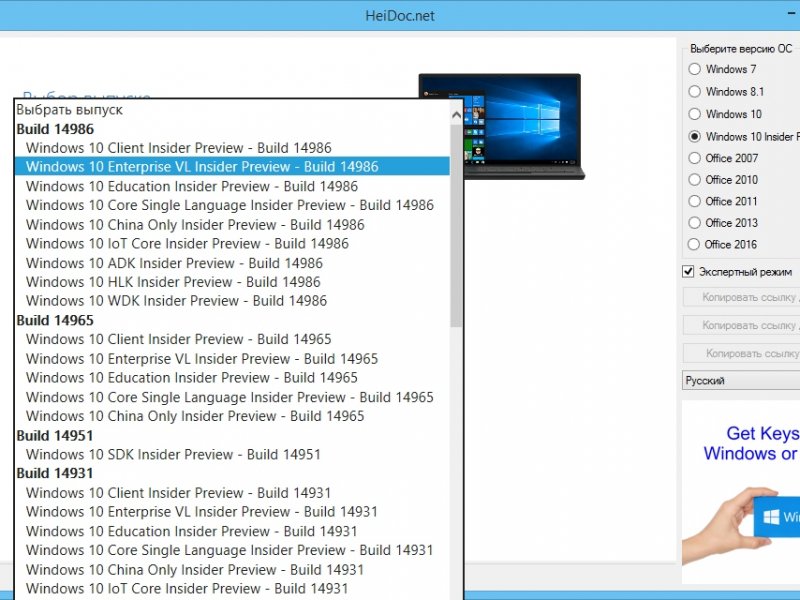The height and width of the screenshot is (600, 800).
Task: Choose Core Single Language Build 14986
Action: pos(232,205)
